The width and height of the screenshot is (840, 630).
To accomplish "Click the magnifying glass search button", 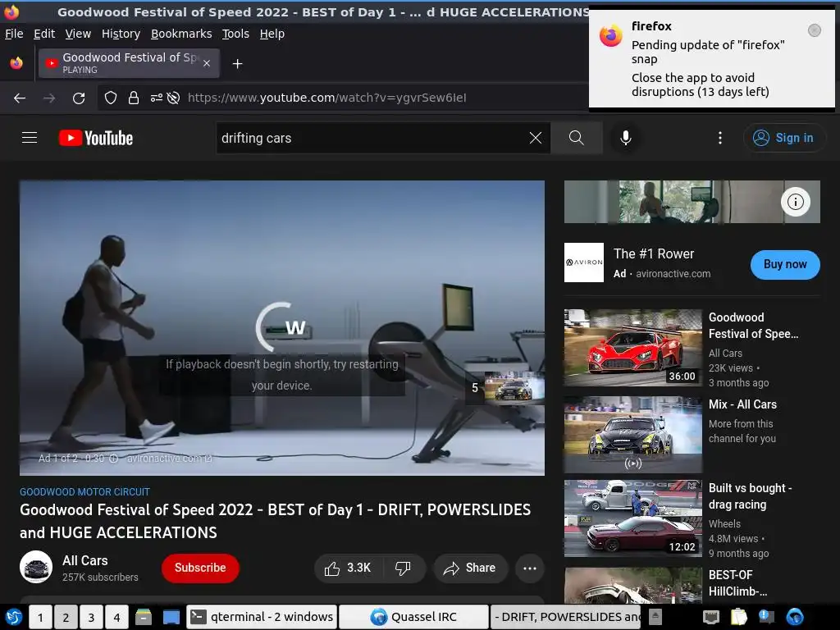I will [577, 138].
